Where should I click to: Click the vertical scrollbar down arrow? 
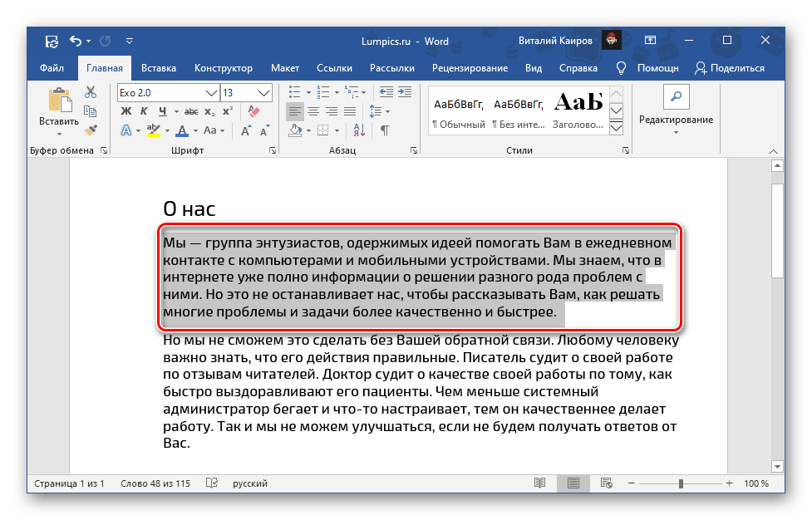pyautogui.click(x=777, y=466)
